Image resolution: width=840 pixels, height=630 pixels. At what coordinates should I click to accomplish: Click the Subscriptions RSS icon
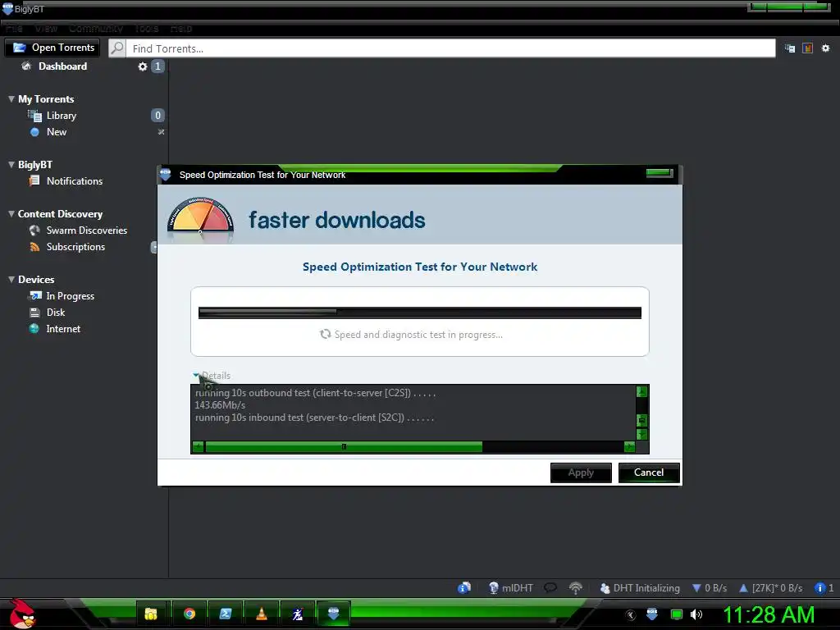coord(34,246)
